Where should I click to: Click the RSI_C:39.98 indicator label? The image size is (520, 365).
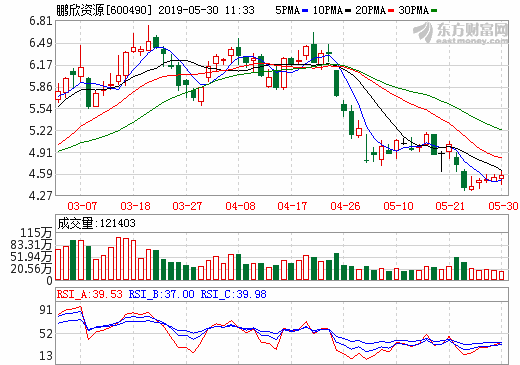[x=233, y=294]
